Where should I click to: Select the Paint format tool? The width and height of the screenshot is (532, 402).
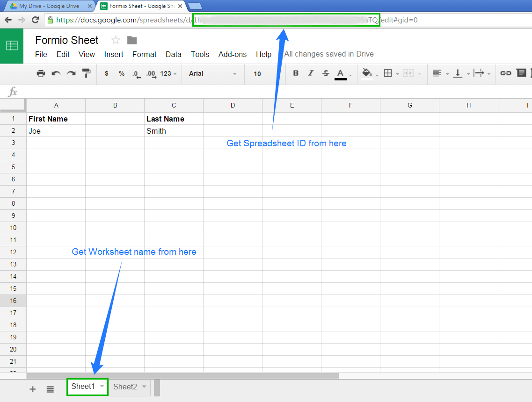click(x=87, y=73)
